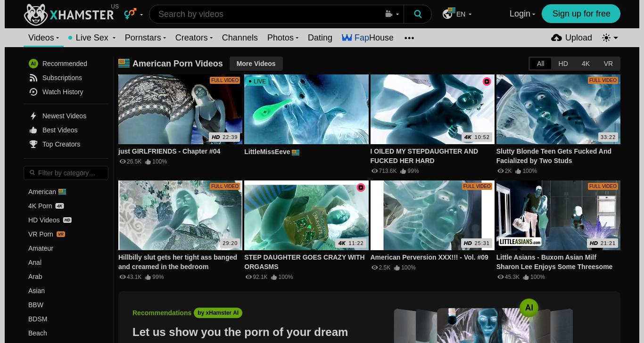Screen dimensions: 644x343
Task: Click the xHamster logo
Action: click(x=69, y=14)
